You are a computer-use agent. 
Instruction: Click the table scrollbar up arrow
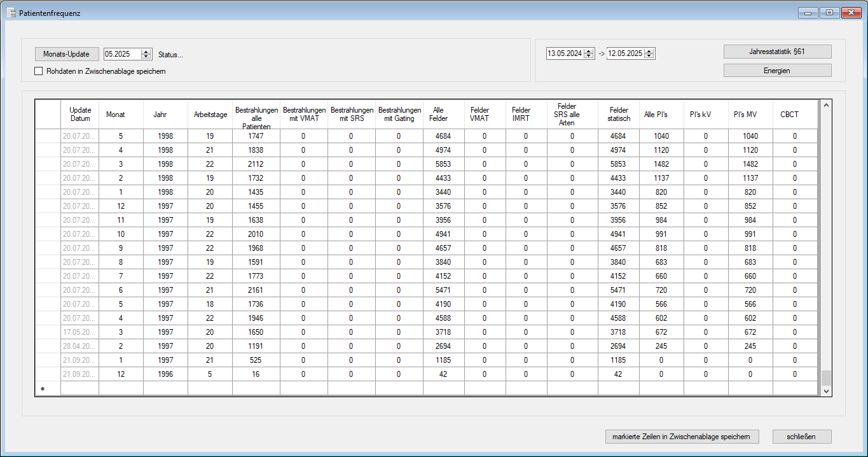pos(826,105)
